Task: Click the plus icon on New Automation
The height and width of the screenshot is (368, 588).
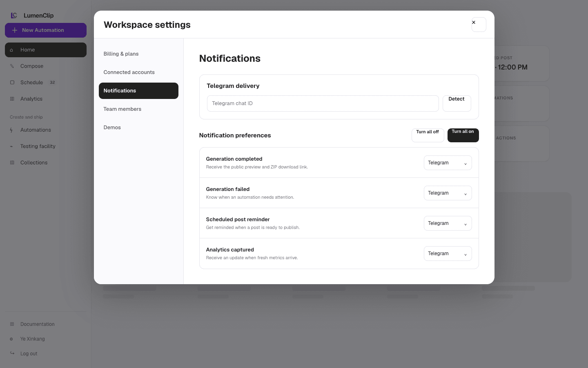Action: (15, 30)
